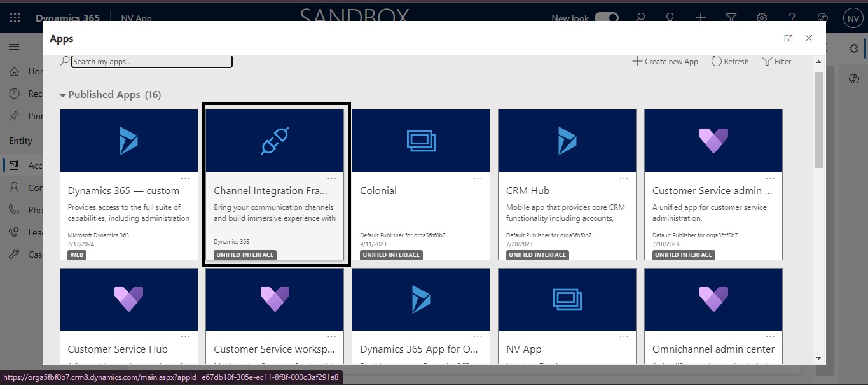Viewport: 868px width, 385px height.
Task: Refresh the apps list
Action: [x=729, y=60]
